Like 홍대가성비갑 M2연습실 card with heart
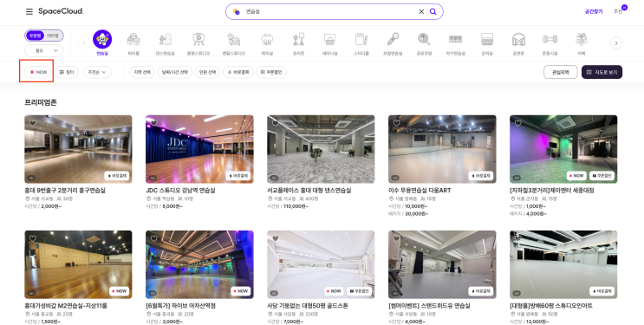644x325 pixels. [x=32, y=238]
